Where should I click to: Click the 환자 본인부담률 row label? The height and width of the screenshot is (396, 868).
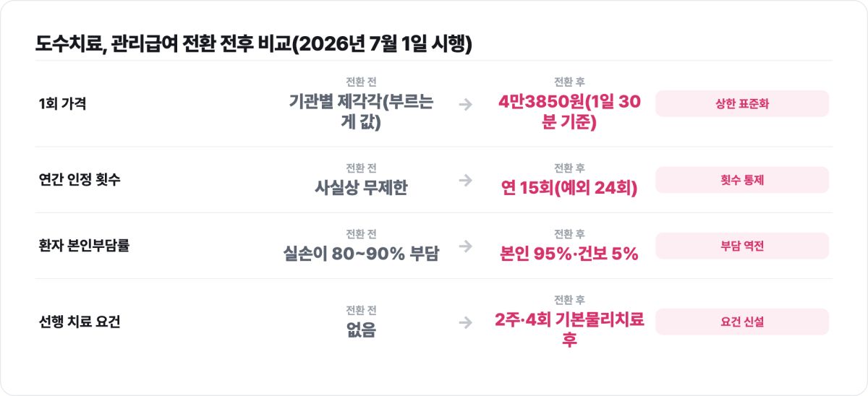84,246
